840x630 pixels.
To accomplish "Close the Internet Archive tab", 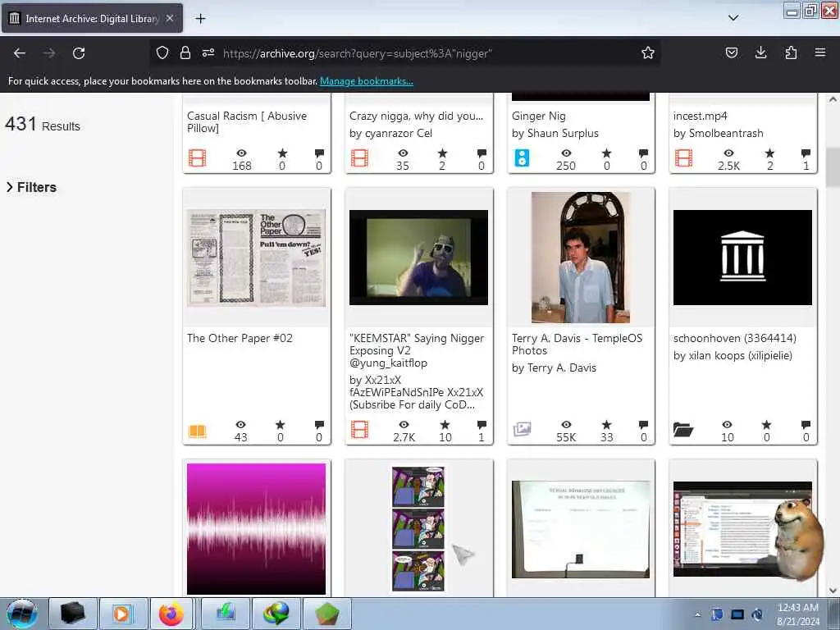I will click(169, 18).
